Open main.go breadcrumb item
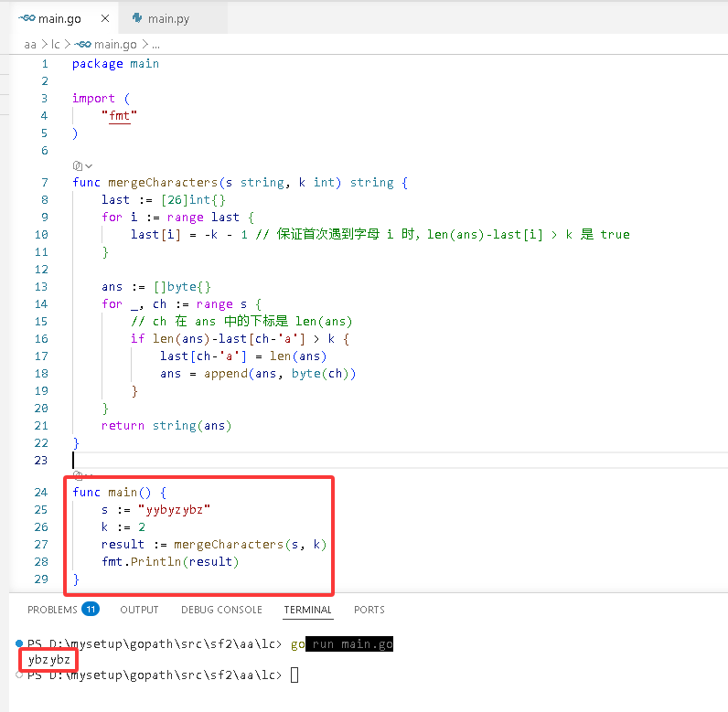This screenshot has width=728, height=712. pyautogui.click(x=106, y=45)
